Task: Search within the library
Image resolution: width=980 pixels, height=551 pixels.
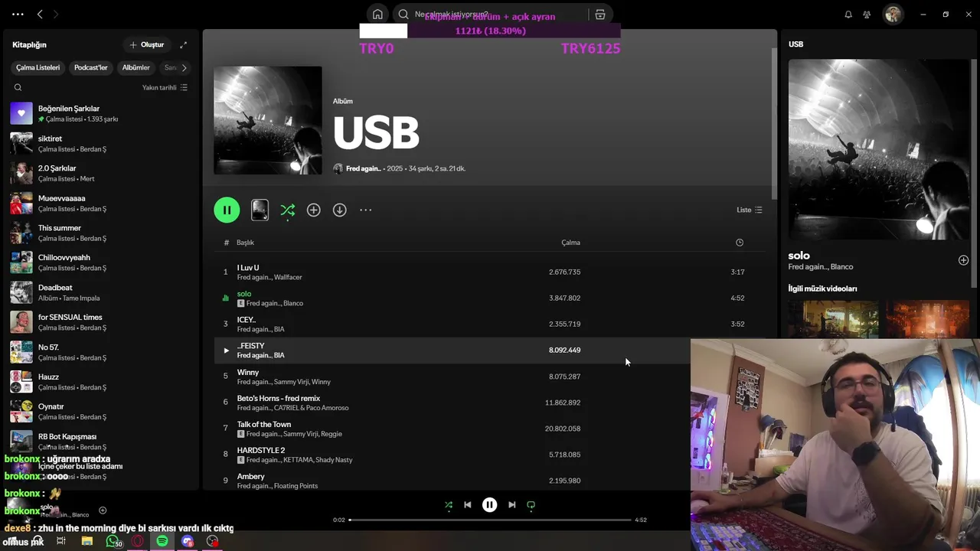Action: pos(18,87)
